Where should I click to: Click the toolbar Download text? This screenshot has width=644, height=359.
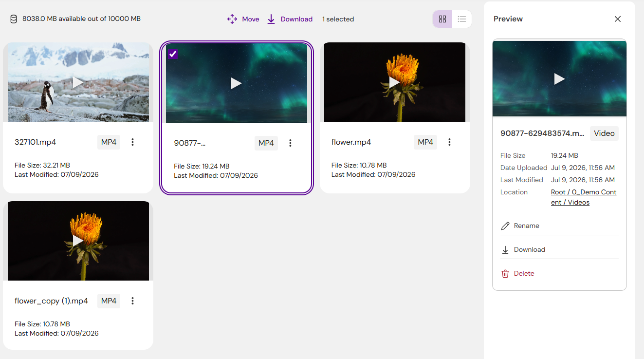[296, 19]
